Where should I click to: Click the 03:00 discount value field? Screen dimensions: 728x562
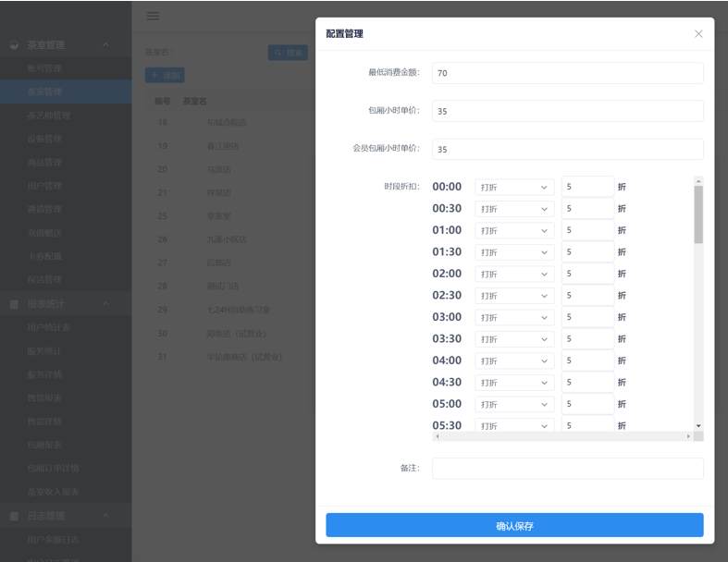(x=587, y=317)
